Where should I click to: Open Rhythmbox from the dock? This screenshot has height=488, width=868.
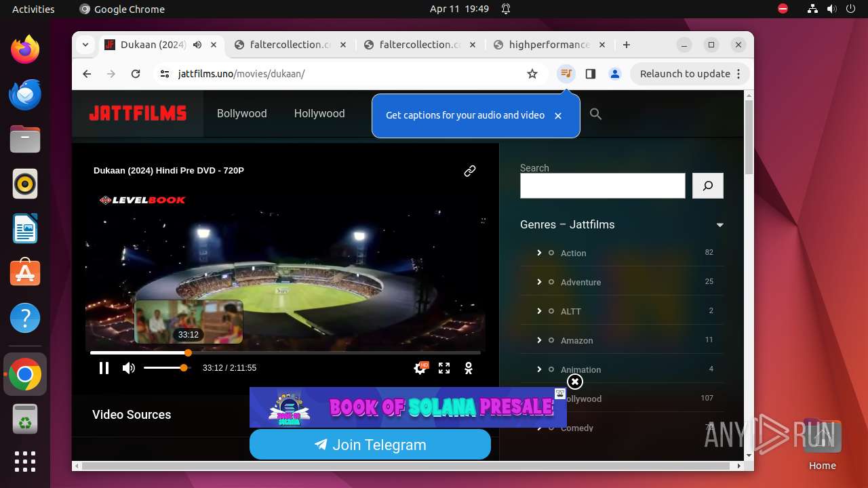[x=25, y=184]
